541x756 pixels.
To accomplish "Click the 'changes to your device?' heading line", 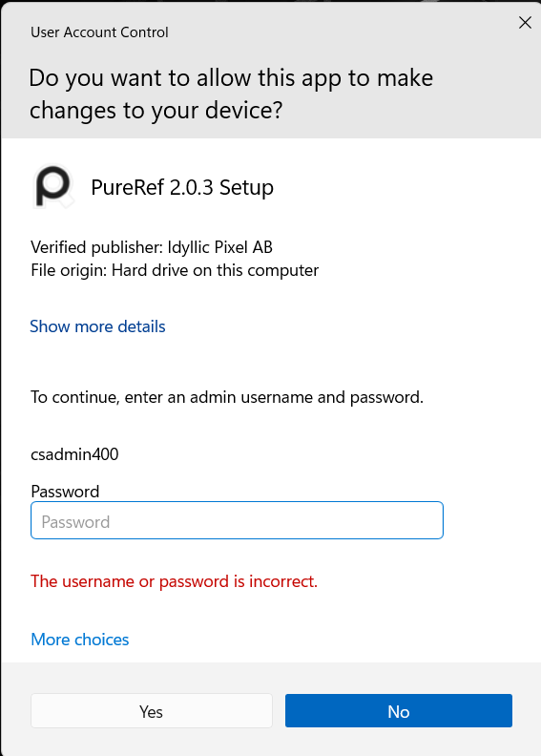I will tap(156, 111).
